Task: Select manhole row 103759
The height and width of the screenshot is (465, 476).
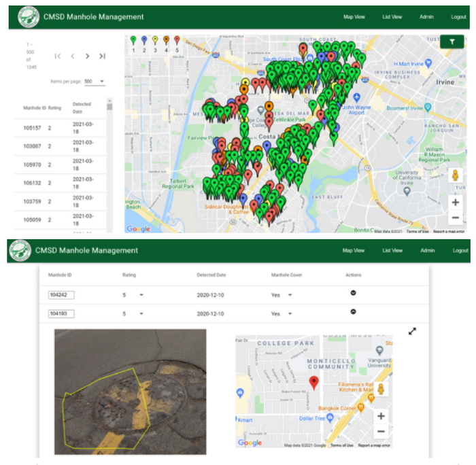Action: (61, 201)
